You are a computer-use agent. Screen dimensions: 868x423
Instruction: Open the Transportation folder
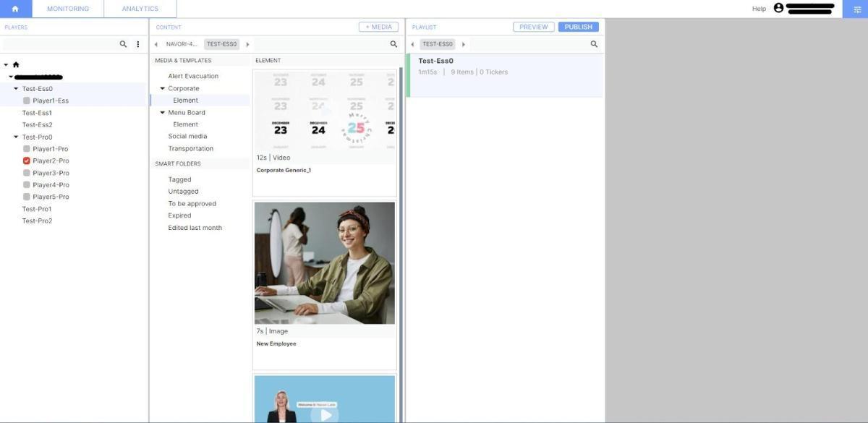point(191,148)
